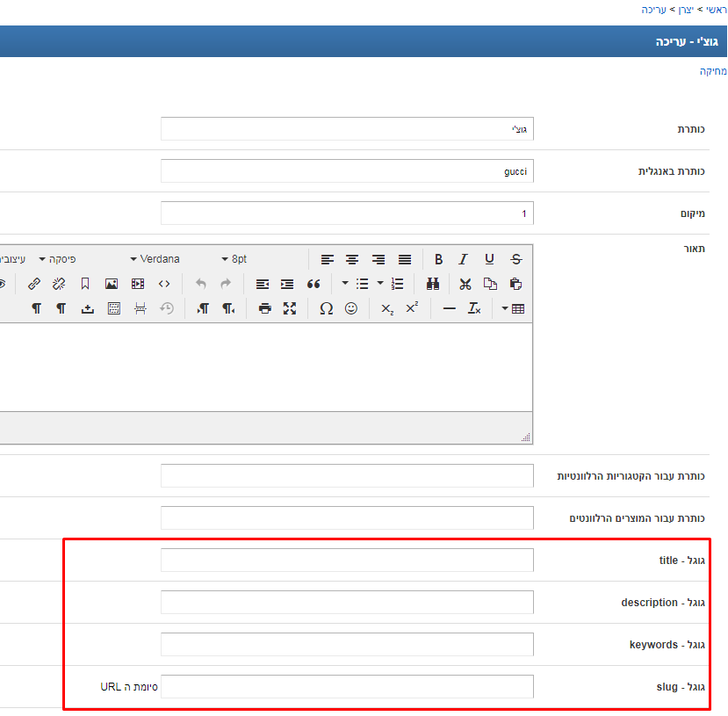Focus the כותרת עבור הקטגוריות הרלוונטיות field

347,475
